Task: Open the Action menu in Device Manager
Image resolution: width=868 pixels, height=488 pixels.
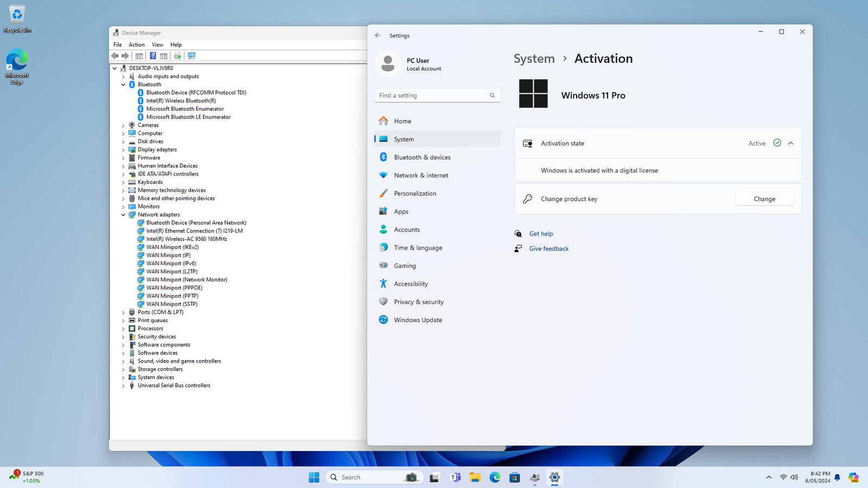Action: click(137, 44)
